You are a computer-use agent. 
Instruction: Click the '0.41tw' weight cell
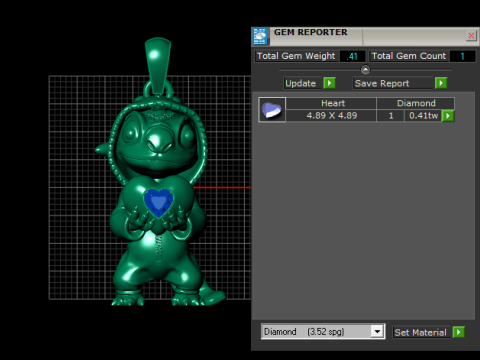click(x=423, y=116)
